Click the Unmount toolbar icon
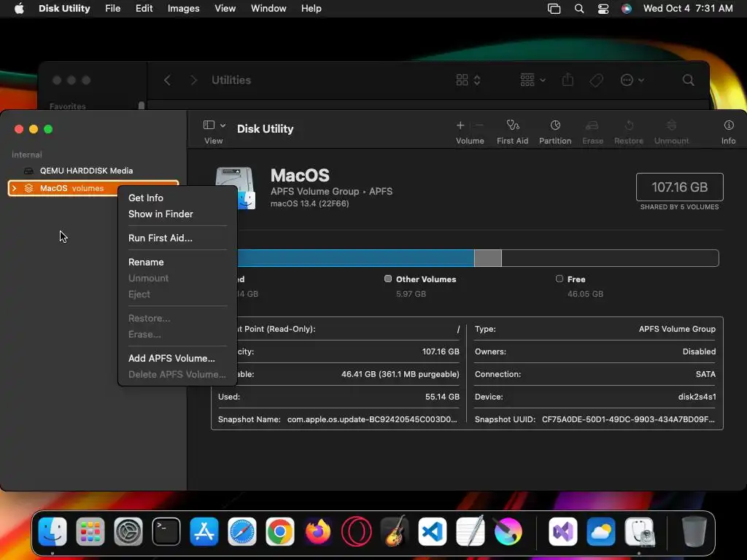 (x=671, y=125)
